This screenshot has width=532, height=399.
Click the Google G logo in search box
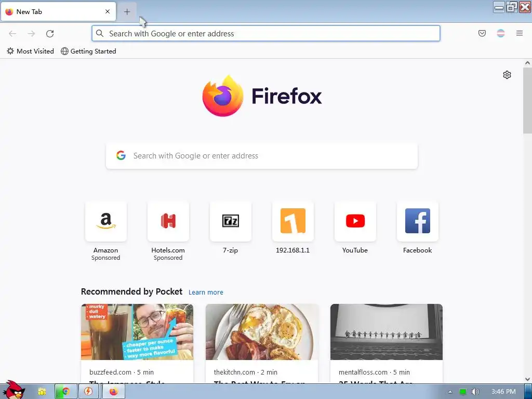point(121,155)
